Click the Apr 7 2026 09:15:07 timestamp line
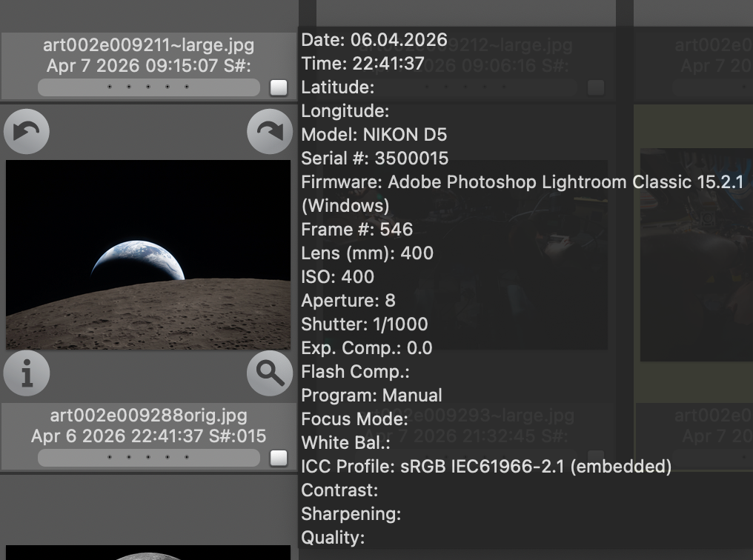The height and width of the screenshot is (560, 753). click(148, 66)
